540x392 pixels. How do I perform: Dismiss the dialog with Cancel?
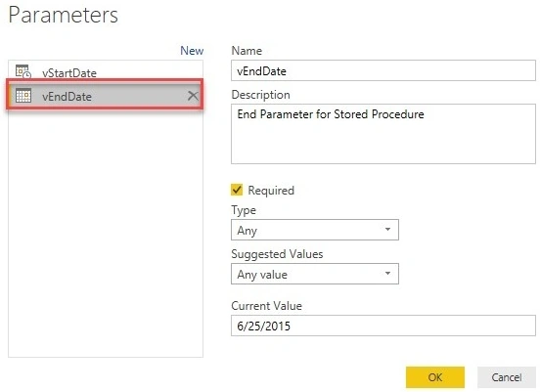(x=507, y=377)
